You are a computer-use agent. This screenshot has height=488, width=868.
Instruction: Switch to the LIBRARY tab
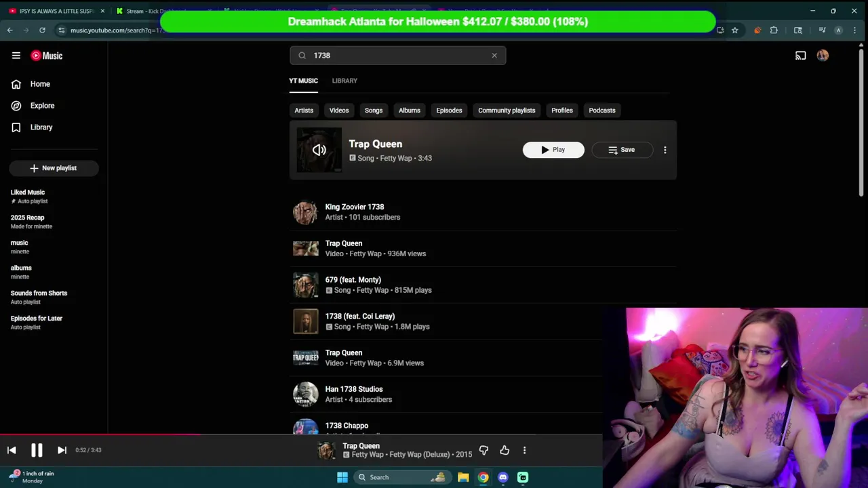click(344, 81)
